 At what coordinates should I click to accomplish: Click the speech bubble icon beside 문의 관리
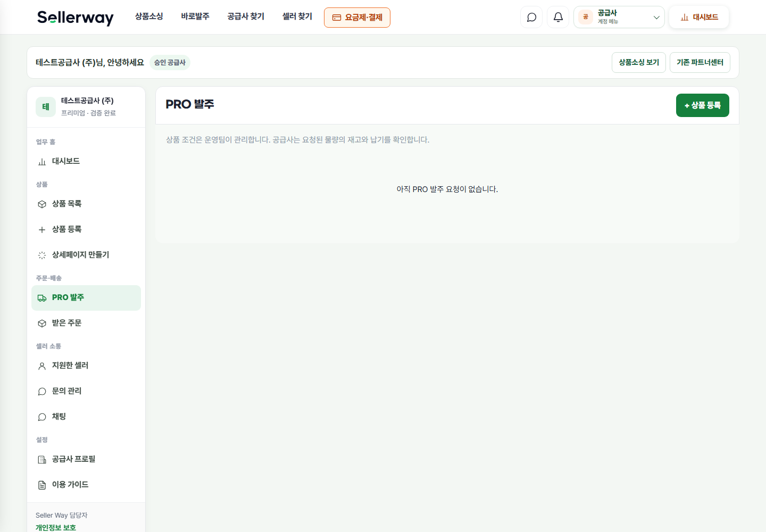point(42,392)
